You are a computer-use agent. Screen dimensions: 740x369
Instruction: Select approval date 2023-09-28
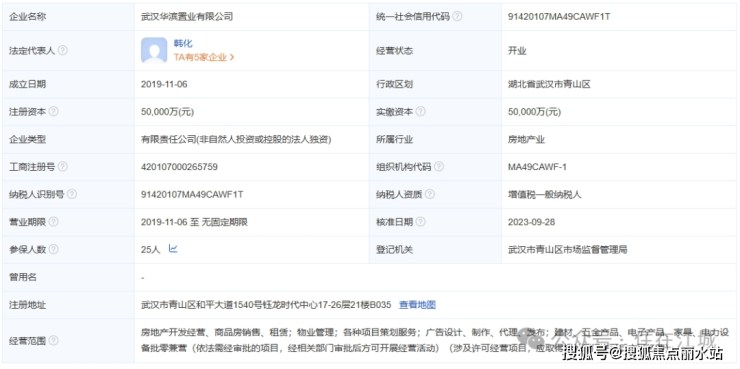(531, 222)
